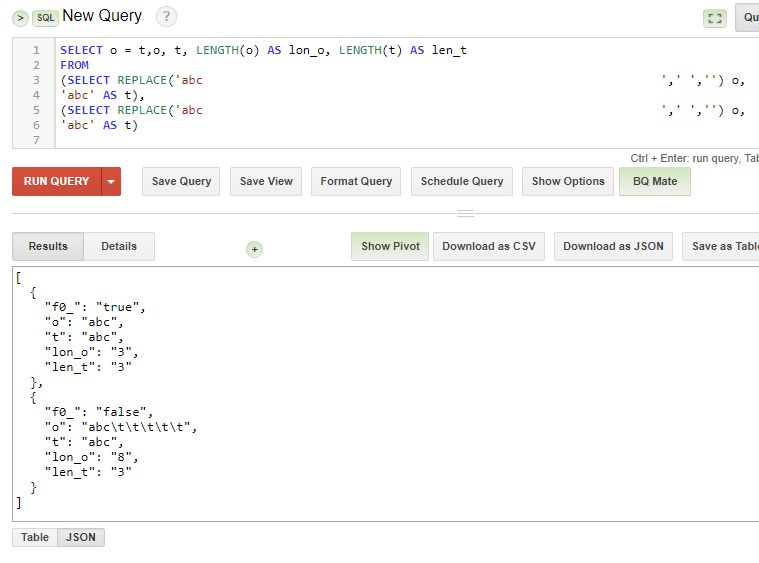Open the RUN QUERY dropdown arrow
Screen dimensions: 759x563
point(111,182)
